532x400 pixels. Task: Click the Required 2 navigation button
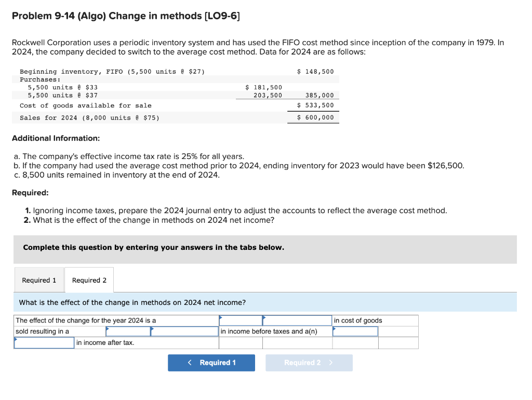coord(309,363)
